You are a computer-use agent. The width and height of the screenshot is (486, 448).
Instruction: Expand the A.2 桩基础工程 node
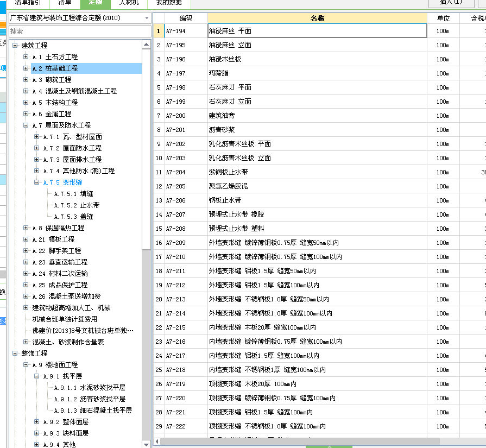click(x=26, y=68)
